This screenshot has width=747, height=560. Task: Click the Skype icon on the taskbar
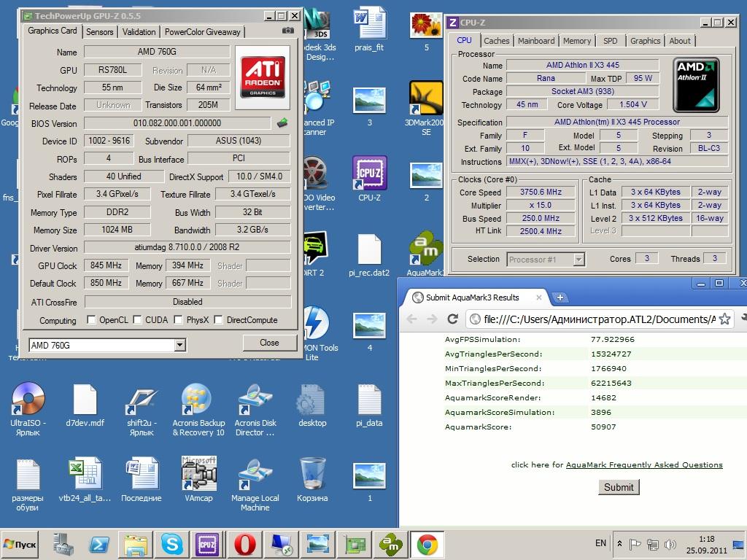tap(171, 544)
